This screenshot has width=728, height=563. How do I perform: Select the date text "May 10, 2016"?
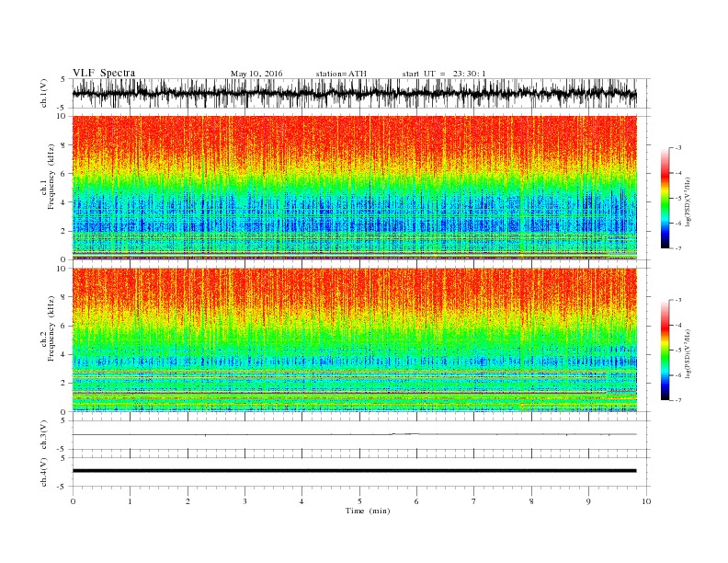(256, 74)
